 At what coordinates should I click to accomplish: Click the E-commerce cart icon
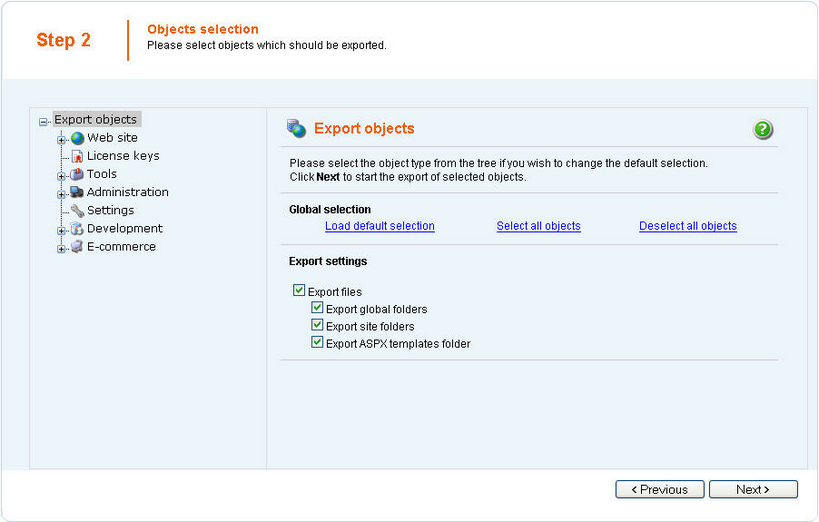click(77, 247)
